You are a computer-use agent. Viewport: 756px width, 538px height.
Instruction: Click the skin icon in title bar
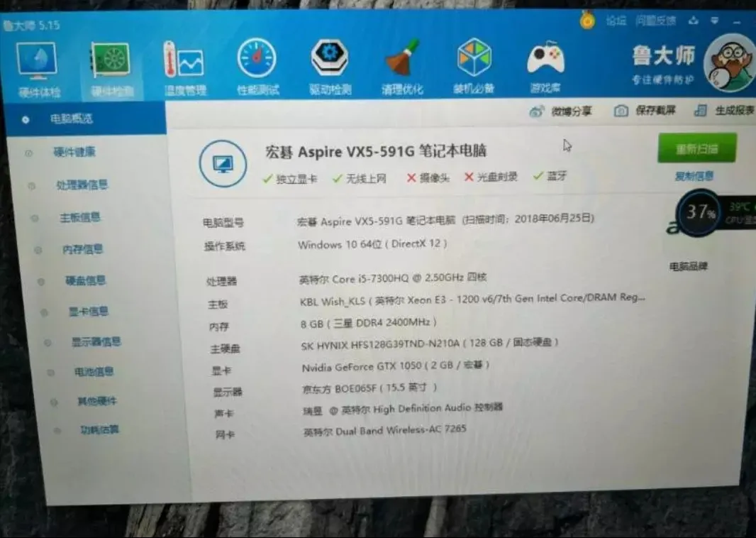pyautogui.click(x=694, y=21)
